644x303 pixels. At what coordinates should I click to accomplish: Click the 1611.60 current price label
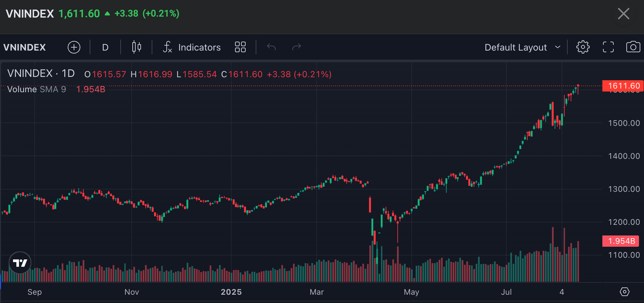623,86
